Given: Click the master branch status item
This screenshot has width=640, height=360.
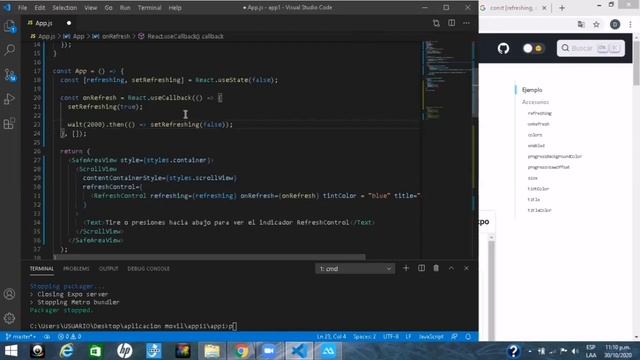Looking at the screenshot, I should [x=21, y=337].
